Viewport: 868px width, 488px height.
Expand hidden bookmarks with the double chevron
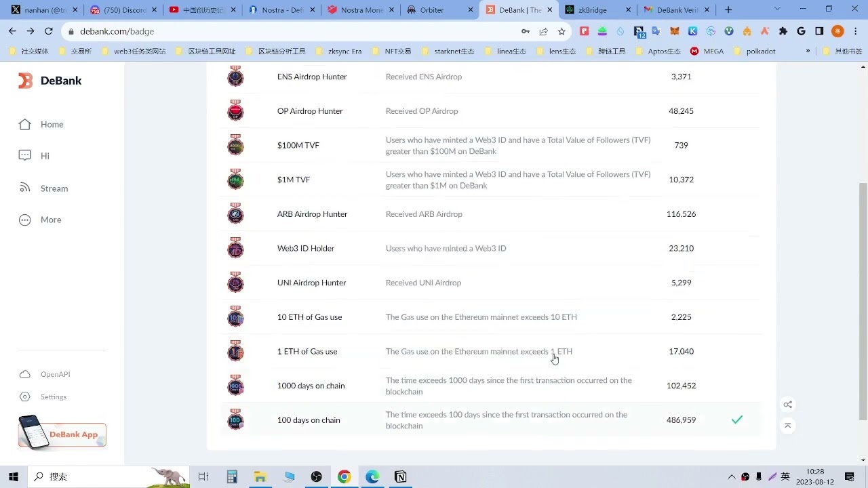(808, 51)
